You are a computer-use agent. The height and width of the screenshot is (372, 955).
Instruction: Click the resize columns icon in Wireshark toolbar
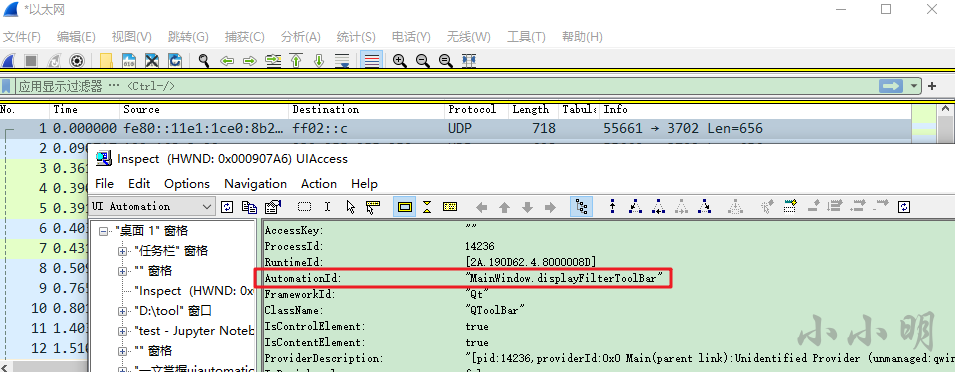click(x=468, y=61)
